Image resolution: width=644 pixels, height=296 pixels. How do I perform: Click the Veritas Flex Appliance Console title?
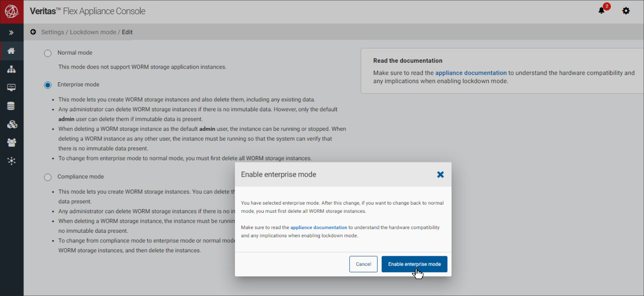[x=87, y=11]
